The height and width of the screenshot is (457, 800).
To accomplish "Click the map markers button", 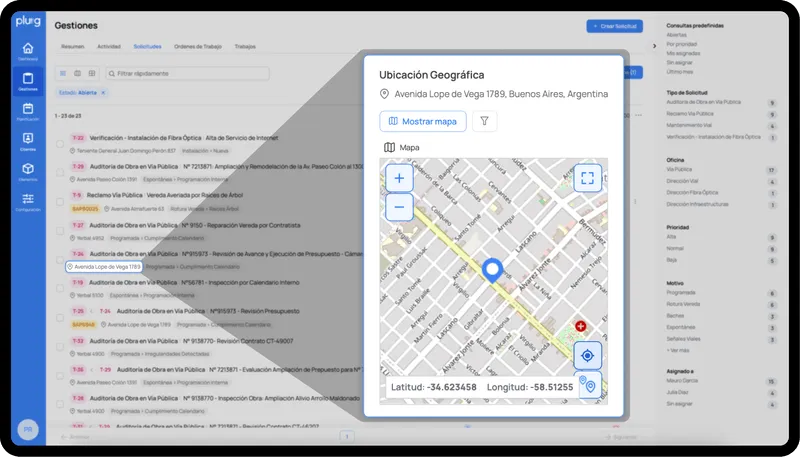I will 590,386.
